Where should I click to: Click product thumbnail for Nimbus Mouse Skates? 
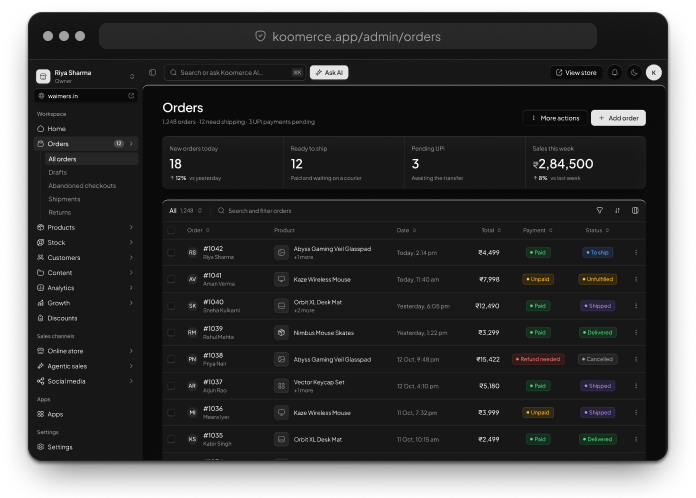click(x=281, y=332)
